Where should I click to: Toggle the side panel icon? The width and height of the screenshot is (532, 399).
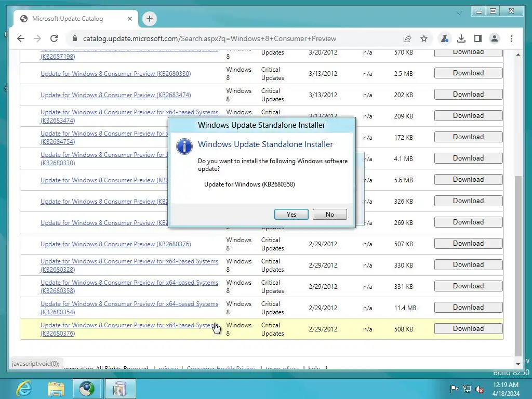pos(478,38)
